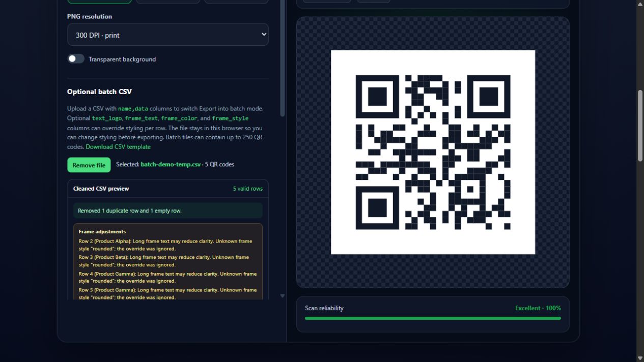Click the page scrollbar thumb
Screen dimensions: 644x362
click(x=640, y=126)
